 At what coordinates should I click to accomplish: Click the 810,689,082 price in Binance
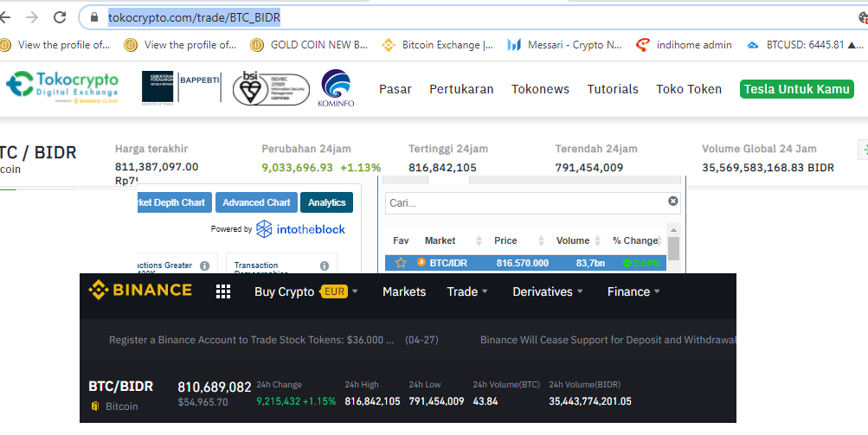pyautogui.click(x=215, y=387)
